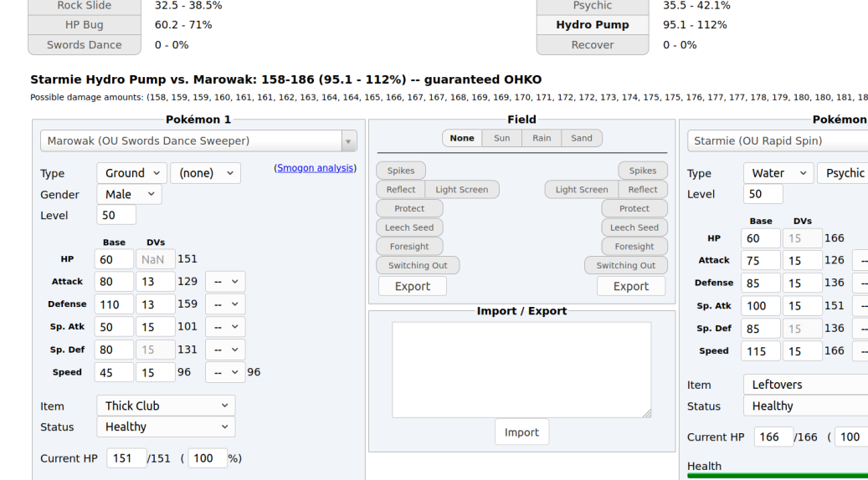Select the Sand weather option
868x480 pixels.
tap(582, 138)
